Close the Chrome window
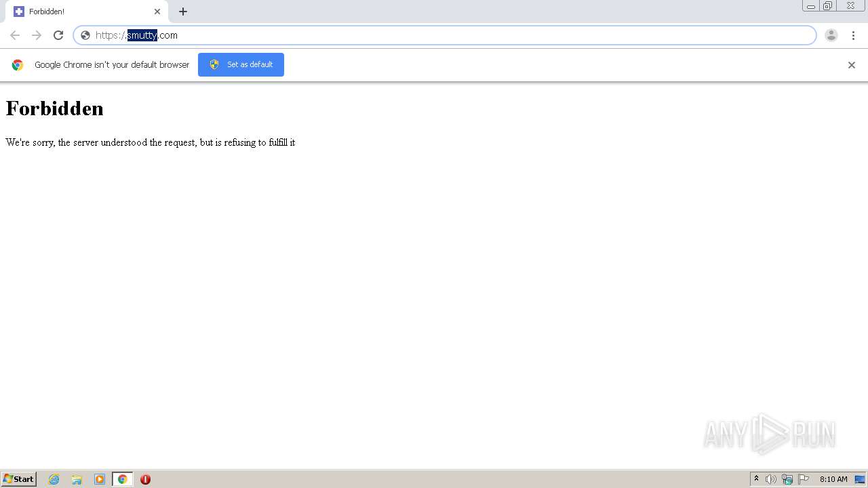 [x=850, y=6]
